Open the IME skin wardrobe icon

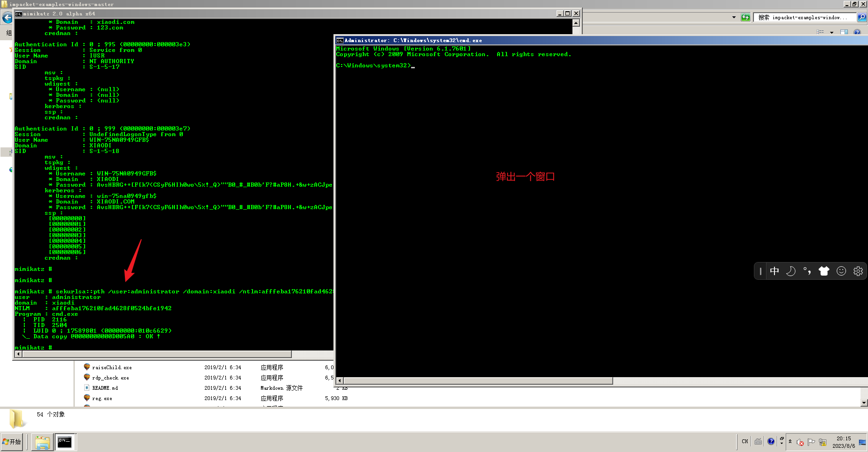tap(824, 271)
